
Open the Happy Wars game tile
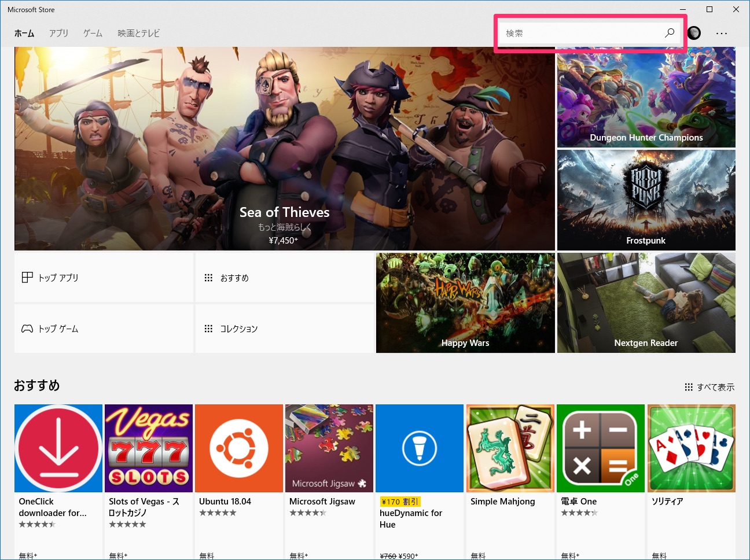[465, 303]
